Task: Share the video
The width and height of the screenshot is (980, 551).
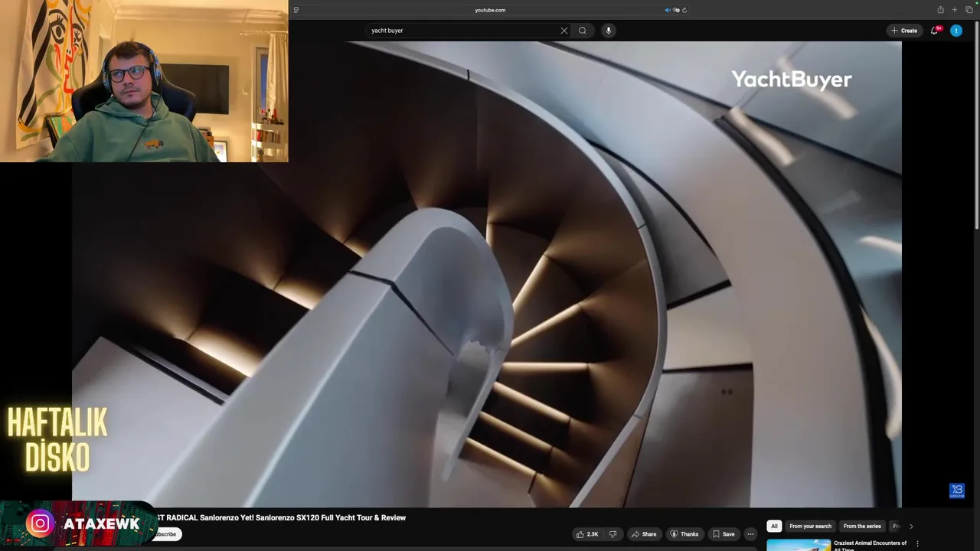Action: click(x=644, y=534)
